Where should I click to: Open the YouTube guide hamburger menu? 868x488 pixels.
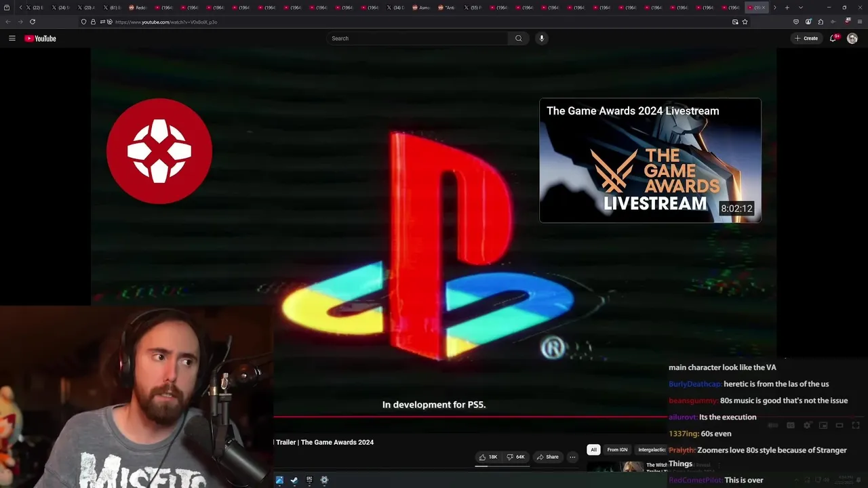12,39
